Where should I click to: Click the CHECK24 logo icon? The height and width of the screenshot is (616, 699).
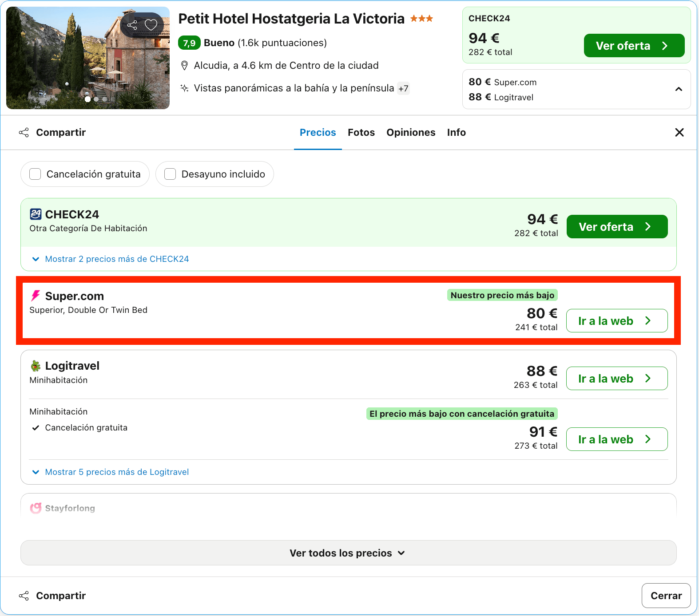tap(36, 214)
